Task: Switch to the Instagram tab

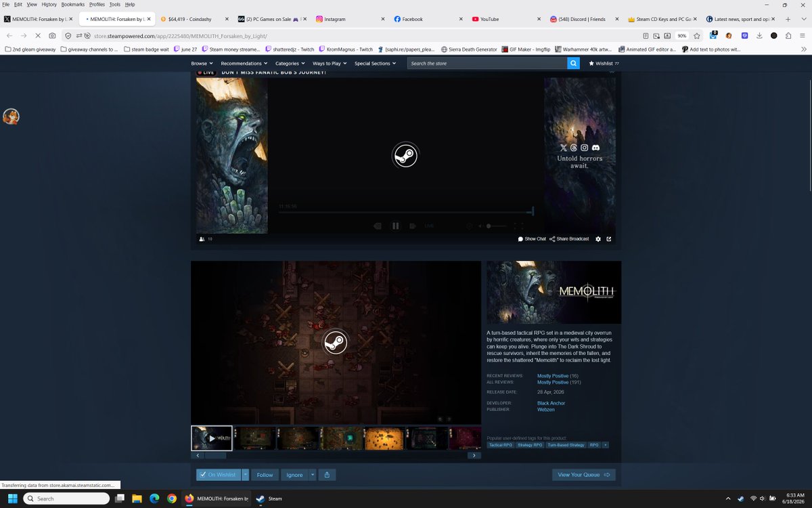Action: [x=349, y=19]
